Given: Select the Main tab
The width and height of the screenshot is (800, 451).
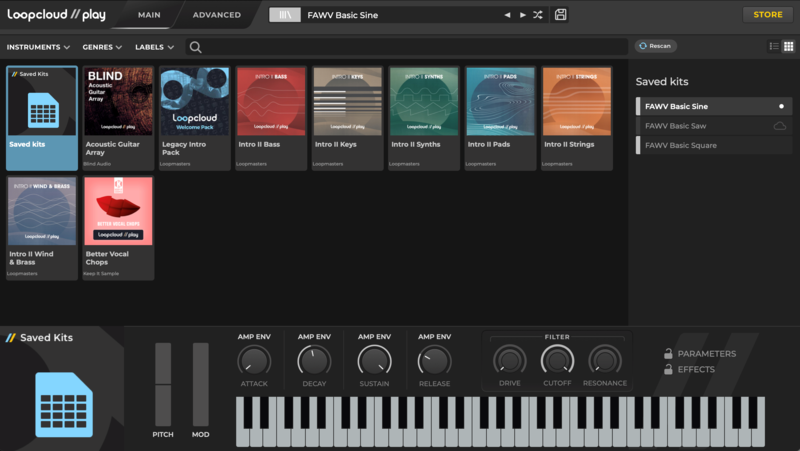Looking at the screenshot, I should [149, 15].
